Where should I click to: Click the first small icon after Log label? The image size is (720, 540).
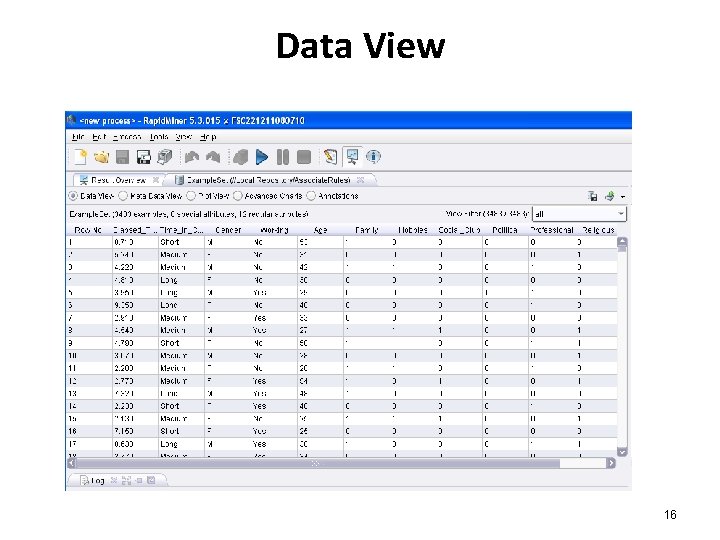[x=114, y=480]
